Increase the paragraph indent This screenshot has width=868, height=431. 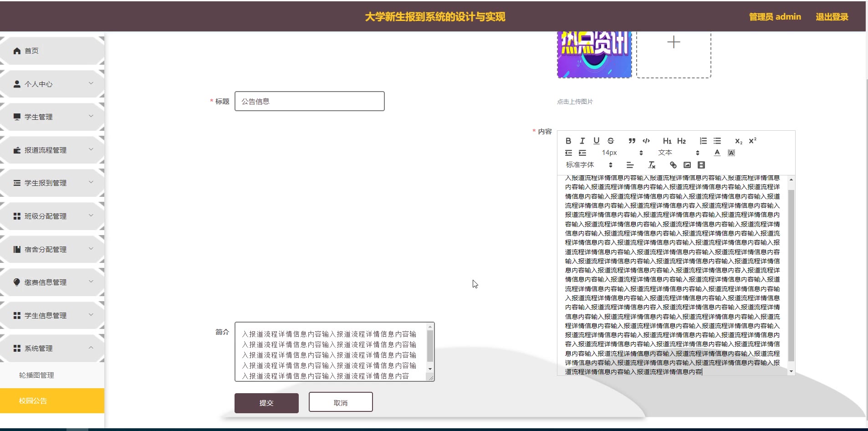click(x=582, y=153)
